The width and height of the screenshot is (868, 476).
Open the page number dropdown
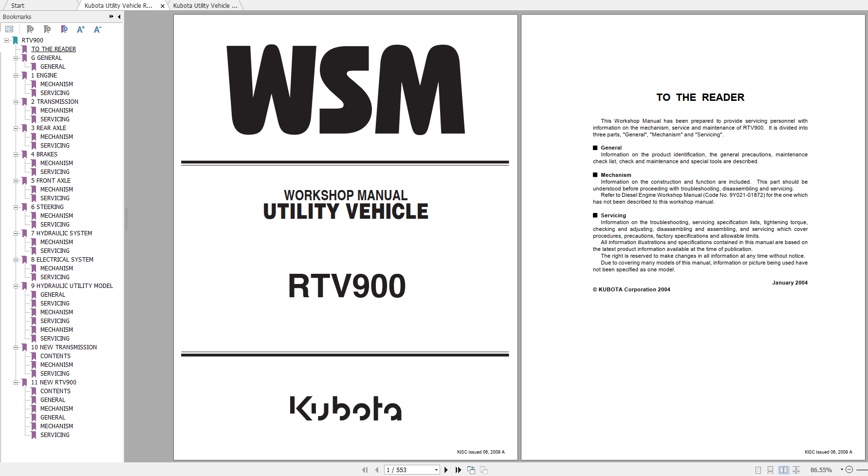[436, 470]
